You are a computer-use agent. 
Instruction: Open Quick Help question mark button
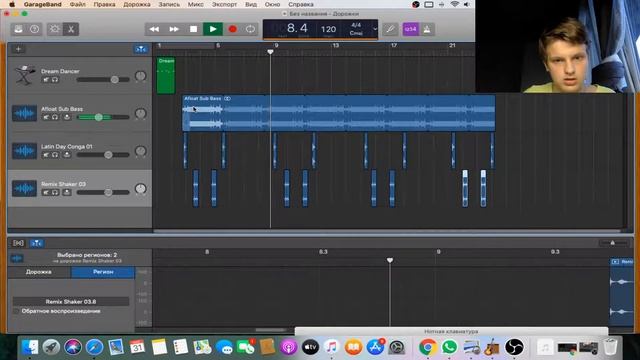[34, 29]
